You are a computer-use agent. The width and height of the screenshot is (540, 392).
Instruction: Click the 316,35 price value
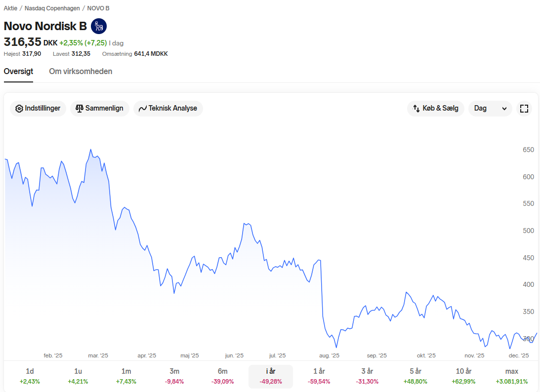22,42
